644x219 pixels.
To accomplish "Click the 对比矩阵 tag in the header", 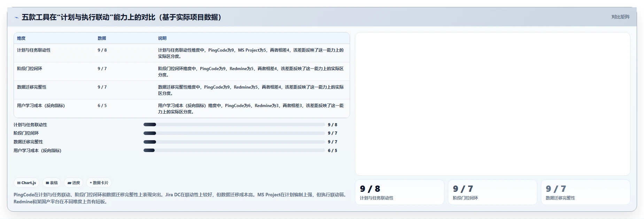I will tap(620, 17).
